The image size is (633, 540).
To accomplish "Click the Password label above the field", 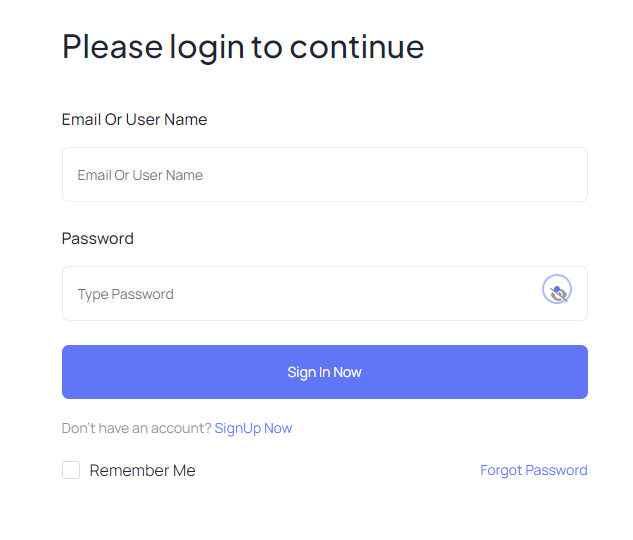I will point(98,239).
